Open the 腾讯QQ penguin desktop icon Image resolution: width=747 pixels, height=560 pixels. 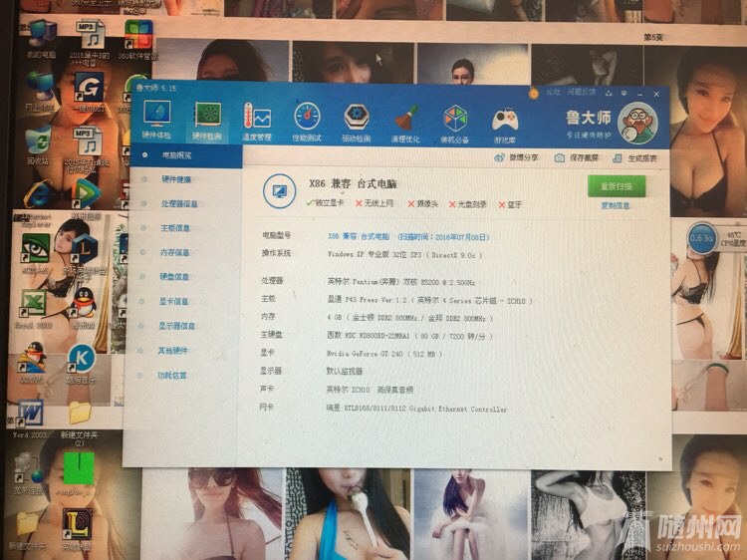click(84, 308)
